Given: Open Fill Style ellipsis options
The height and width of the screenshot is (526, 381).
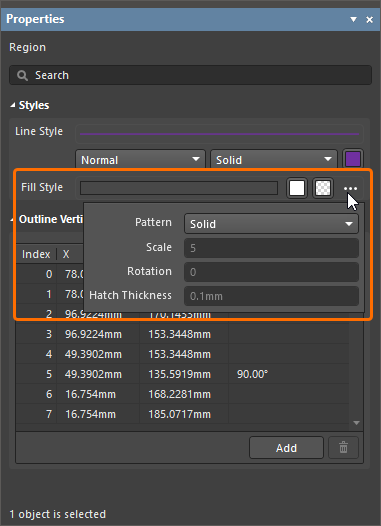Looking at the screenshot, I should click(x=350, y=189).
